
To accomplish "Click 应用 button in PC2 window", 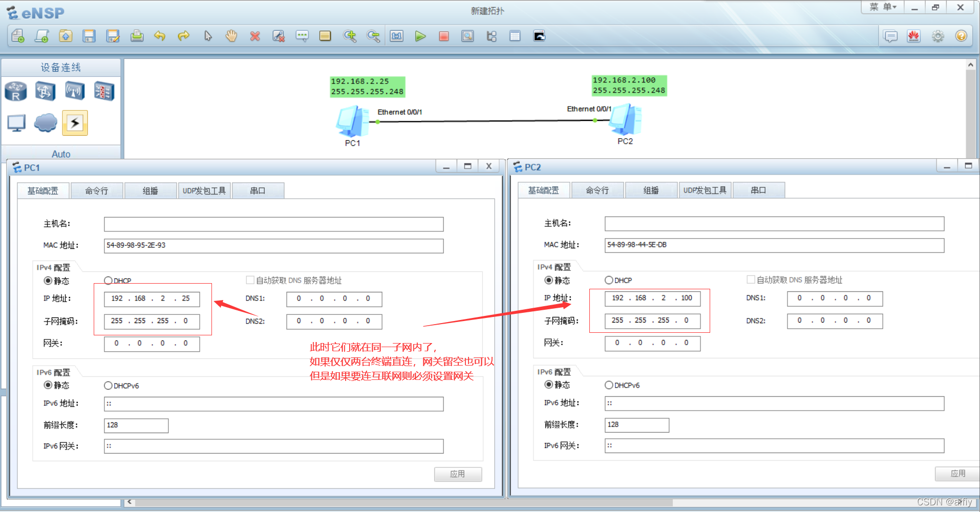I will click(957, 474).
